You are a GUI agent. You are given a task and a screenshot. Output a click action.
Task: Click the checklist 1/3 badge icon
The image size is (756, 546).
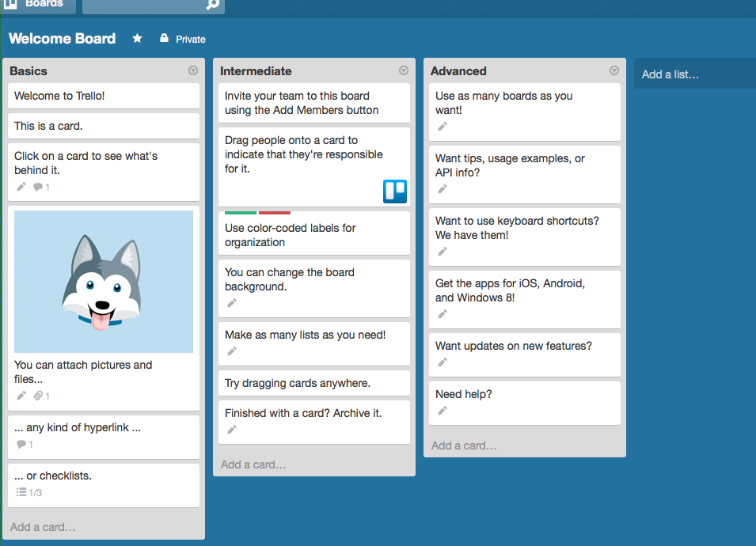[22, 492]
